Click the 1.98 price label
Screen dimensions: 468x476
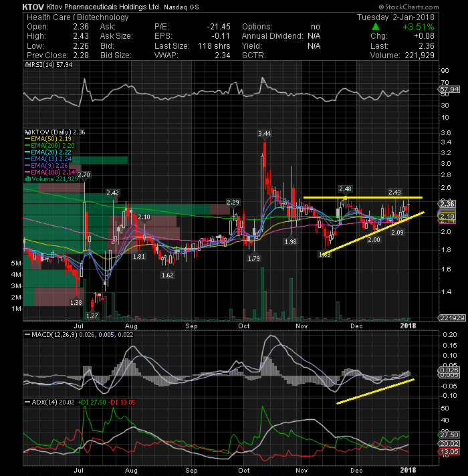(291, 241)
